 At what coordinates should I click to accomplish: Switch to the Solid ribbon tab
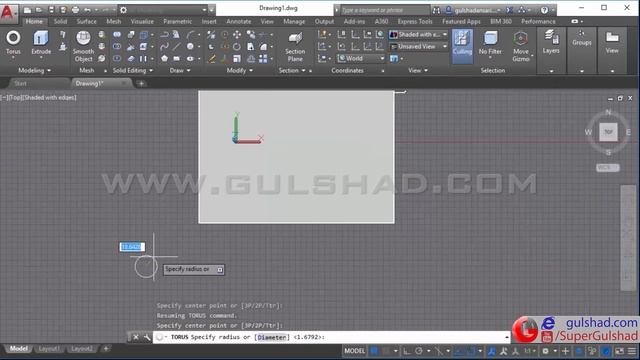pyautogui.click(x=60, y=21)
